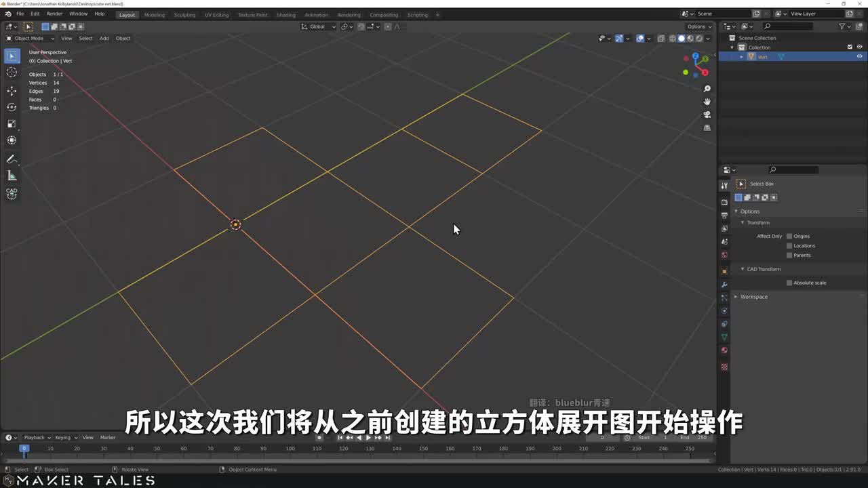Toggle the snapping magnet in header
868x488 pixels.
(361, 26)
